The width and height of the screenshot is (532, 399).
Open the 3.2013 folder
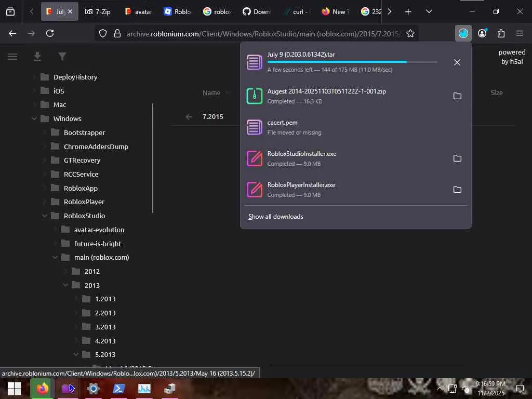click(105, 327)
